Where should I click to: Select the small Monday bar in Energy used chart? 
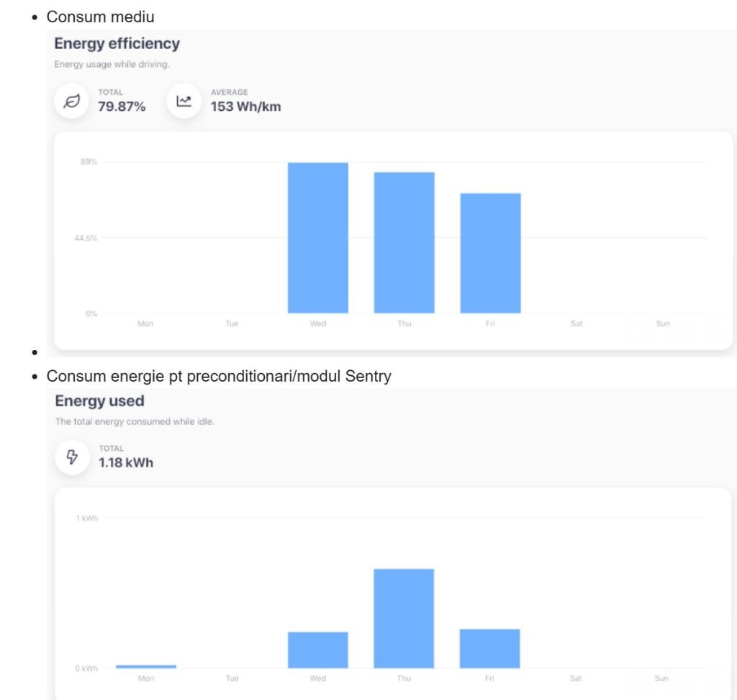[146, 666]
